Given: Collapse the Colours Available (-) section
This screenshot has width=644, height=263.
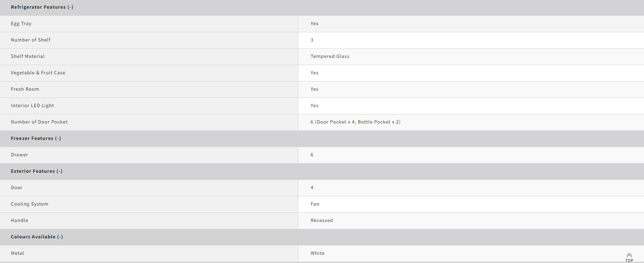Looking at the screenshot, I should (x=37, y=237).
